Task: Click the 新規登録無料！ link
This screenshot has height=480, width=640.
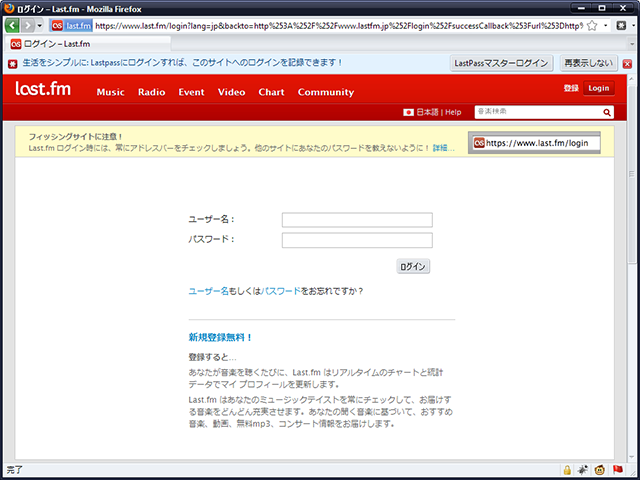Action: [x=220, y=338]
